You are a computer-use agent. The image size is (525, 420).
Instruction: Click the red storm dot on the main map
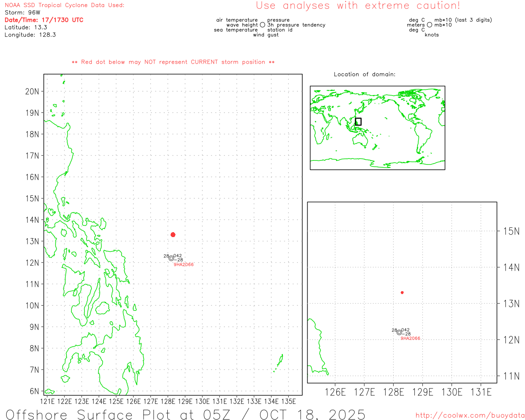pyautogui.click(x=173, y=235)
